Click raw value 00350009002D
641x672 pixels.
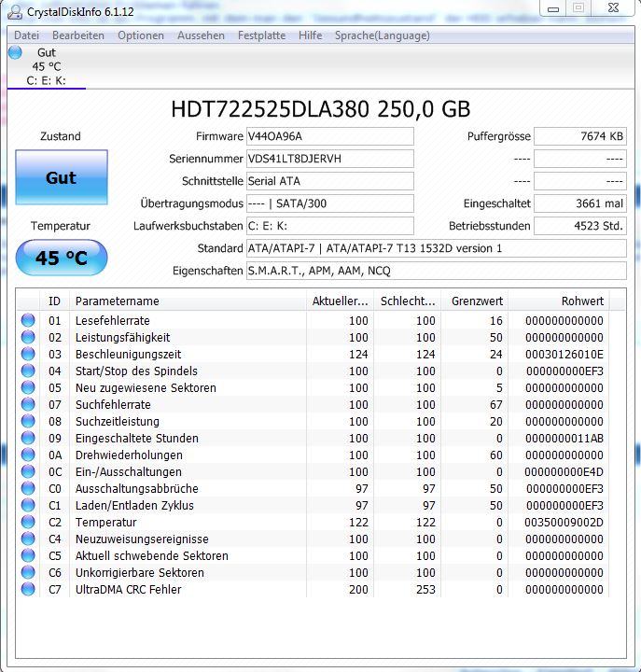coord(564,522)
